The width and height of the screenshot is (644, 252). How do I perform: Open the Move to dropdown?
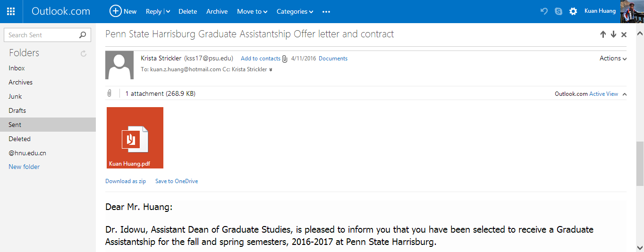click(252, 11)
